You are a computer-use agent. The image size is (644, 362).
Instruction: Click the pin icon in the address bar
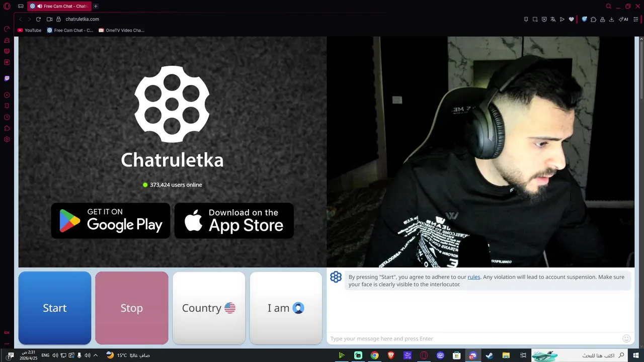click(526, 19)
